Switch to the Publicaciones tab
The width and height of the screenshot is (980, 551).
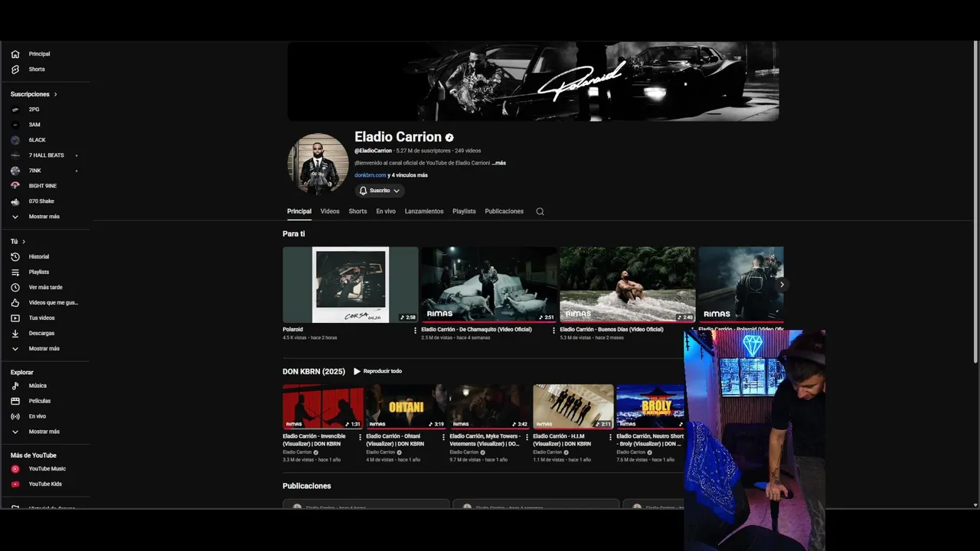click(x=505, y=211)
